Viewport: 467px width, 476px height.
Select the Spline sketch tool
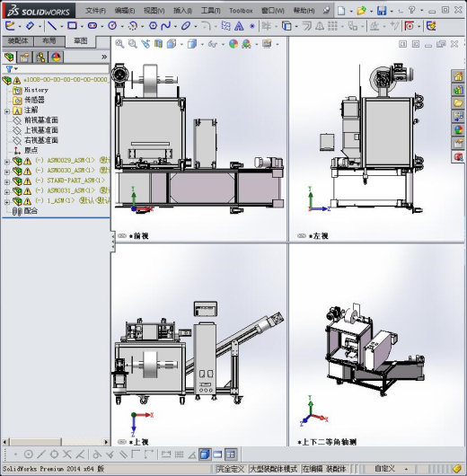(x=166, y=26)
